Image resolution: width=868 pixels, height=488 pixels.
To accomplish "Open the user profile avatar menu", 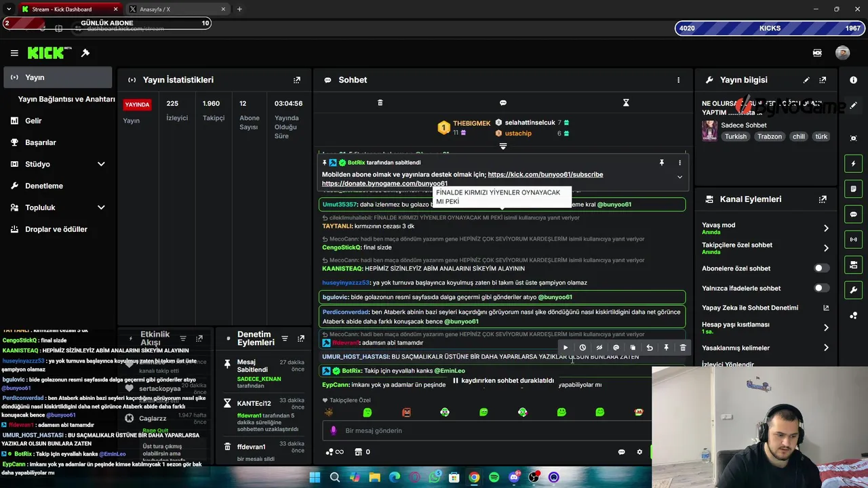I will 842,53.
